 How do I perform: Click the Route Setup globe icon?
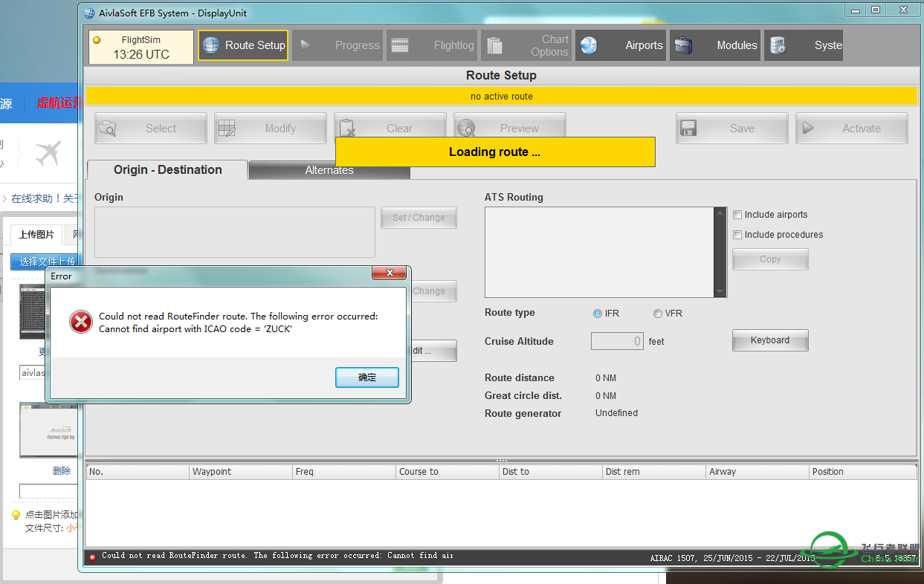click(x=212, y=45)
